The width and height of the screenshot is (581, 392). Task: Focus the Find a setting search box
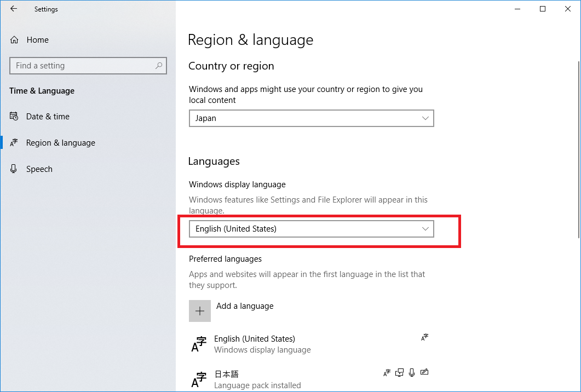point(88,66)
